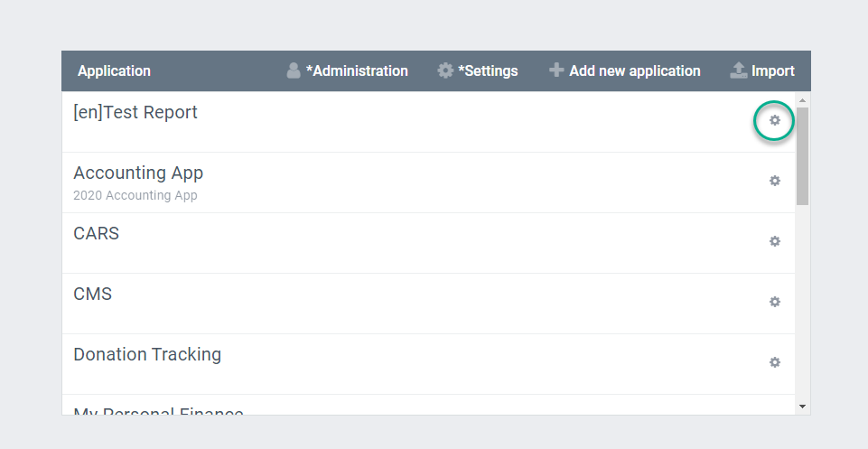Open the Accounting App entry

pyautogui.click(x=138, y=173)
